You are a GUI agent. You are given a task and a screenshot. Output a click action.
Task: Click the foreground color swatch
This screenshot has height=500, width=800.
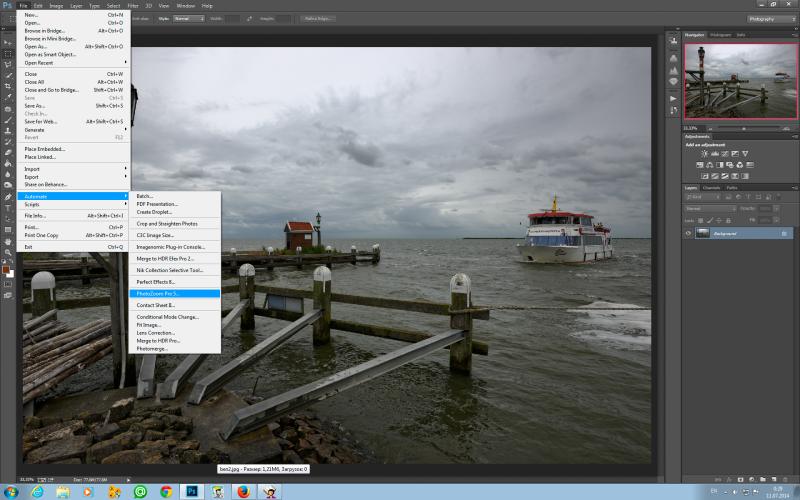click(x=6, y=269)
